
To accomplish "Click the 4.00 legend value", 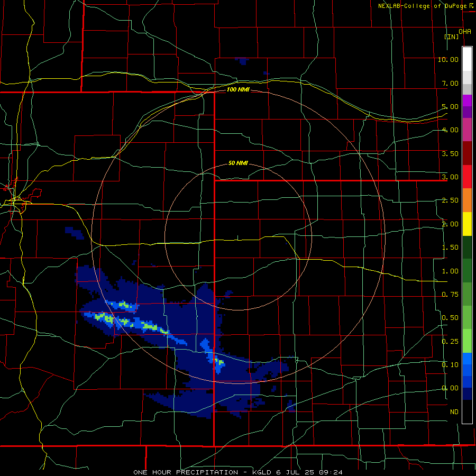I will pos(450,130).
